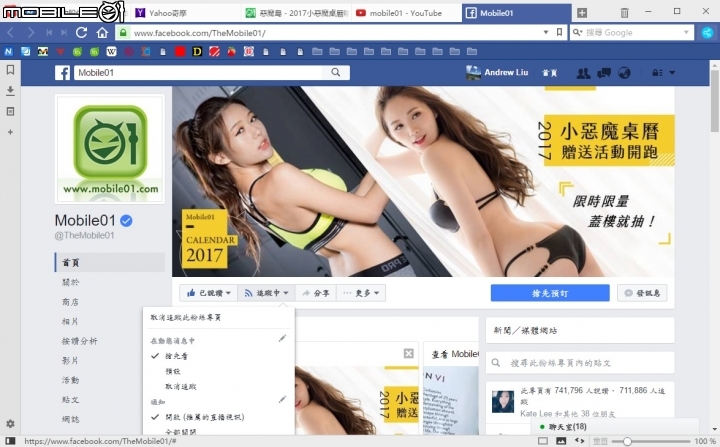The width and height of the screenshot is (720, 447).
Task: Add a sidebar extension with the plus icon
Action: click(10, 132)
